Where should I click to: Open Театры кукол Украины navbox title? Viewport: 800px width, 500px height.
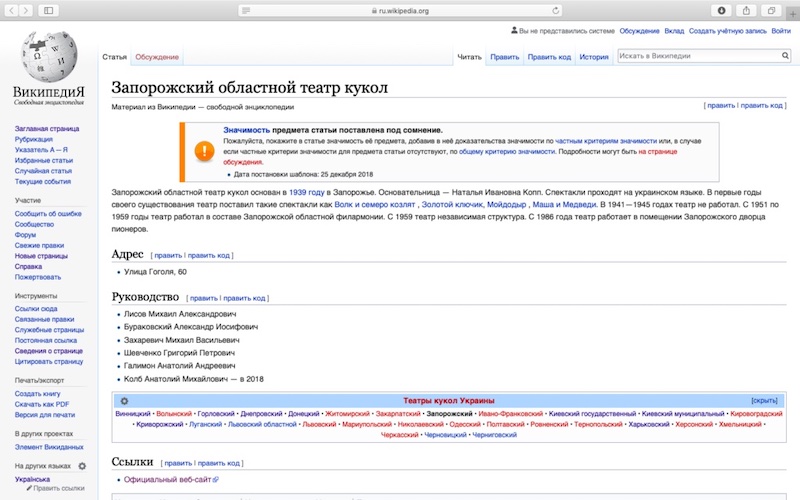tap(448, 401)
